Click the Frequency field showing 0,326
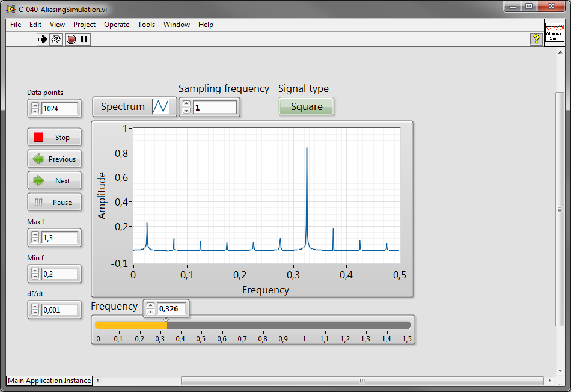Screen dimensions: 571x392 [171, 309]
